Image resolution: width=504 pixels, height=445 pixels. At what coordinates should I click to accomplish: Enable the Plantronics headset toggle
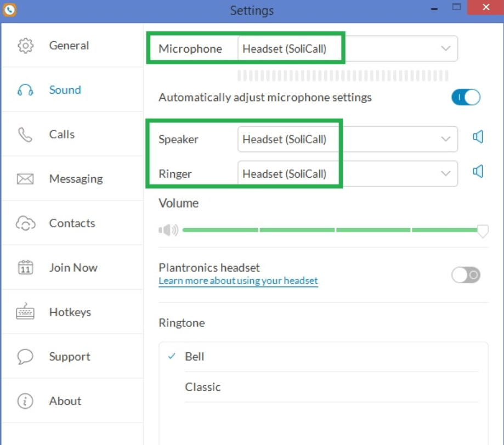(x=466, y=275)
